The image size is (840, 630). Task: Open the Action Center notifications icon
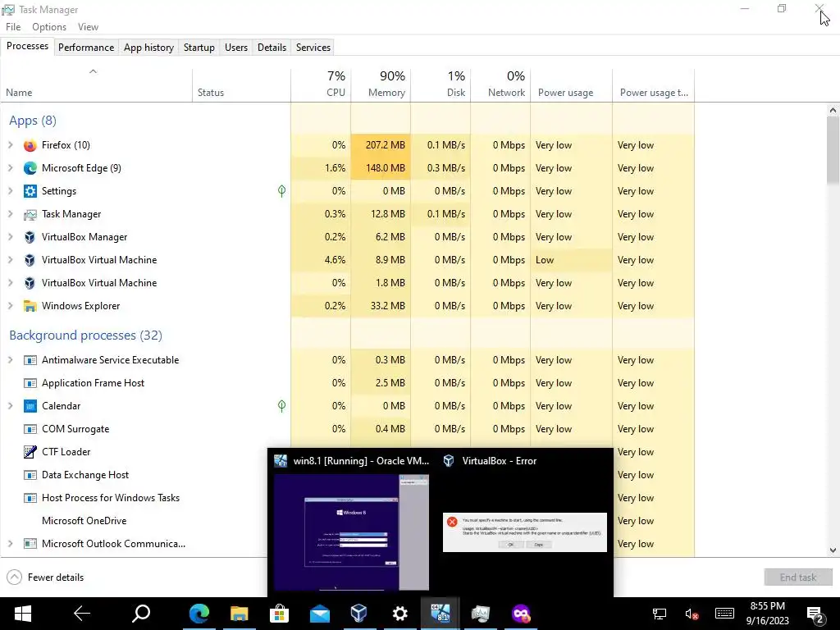point(815,614)
